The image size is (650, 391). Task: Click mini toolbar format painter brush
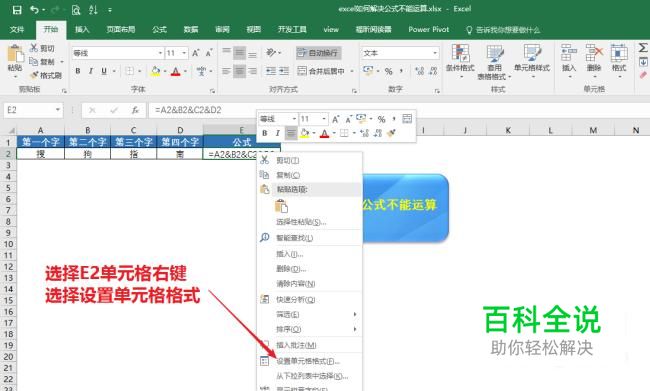click(x=391, y=133)
